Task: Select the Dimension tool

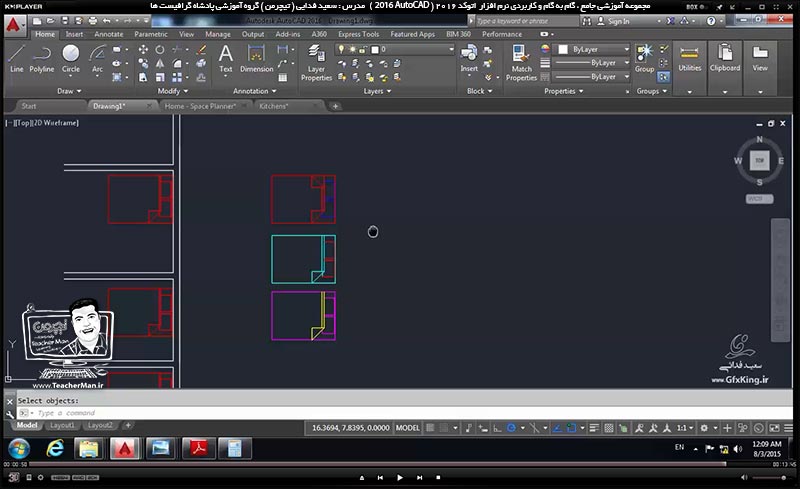Action: click(x=257, y=59)
